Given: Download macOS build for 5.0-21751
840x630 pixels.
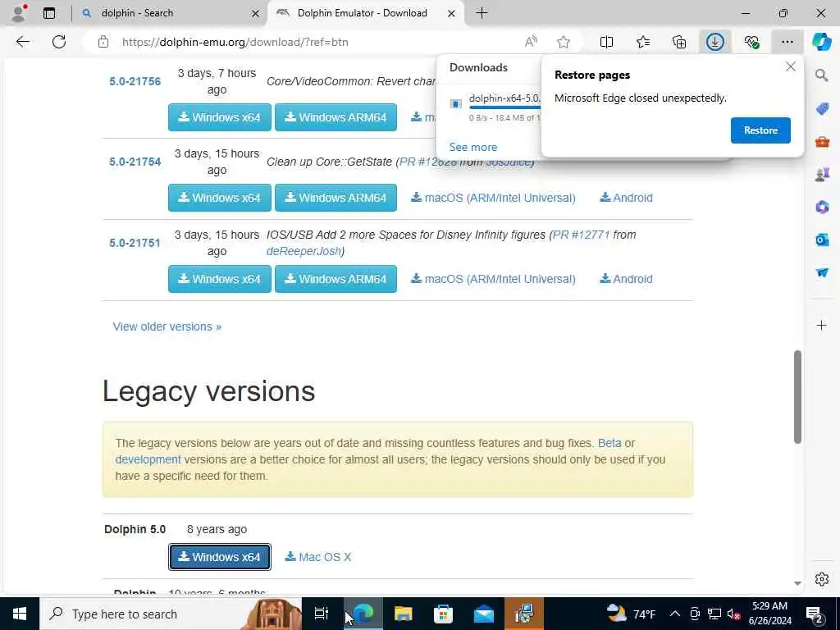Looking at the screenshot, I should [493, 279].
